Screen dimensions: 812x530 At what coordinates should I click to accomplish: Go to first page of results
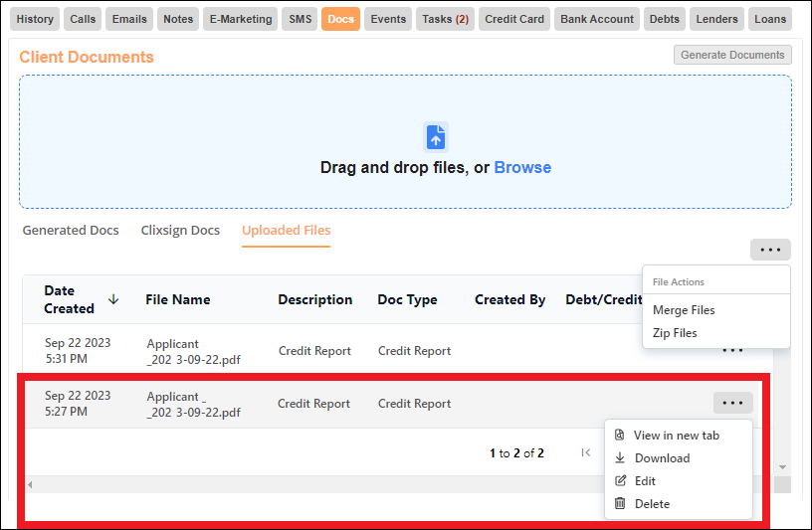[x=586, y=453]
